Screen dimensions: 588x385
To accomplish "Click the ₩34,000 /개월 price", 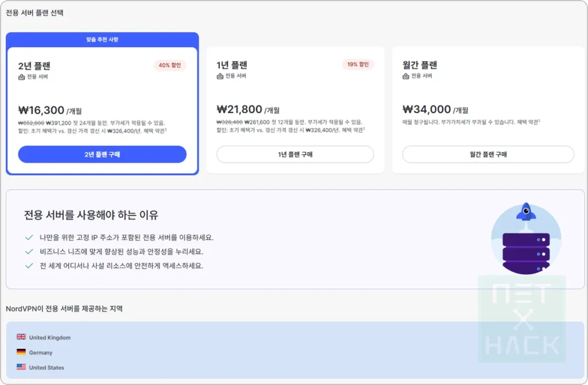I will pos(435,110).
